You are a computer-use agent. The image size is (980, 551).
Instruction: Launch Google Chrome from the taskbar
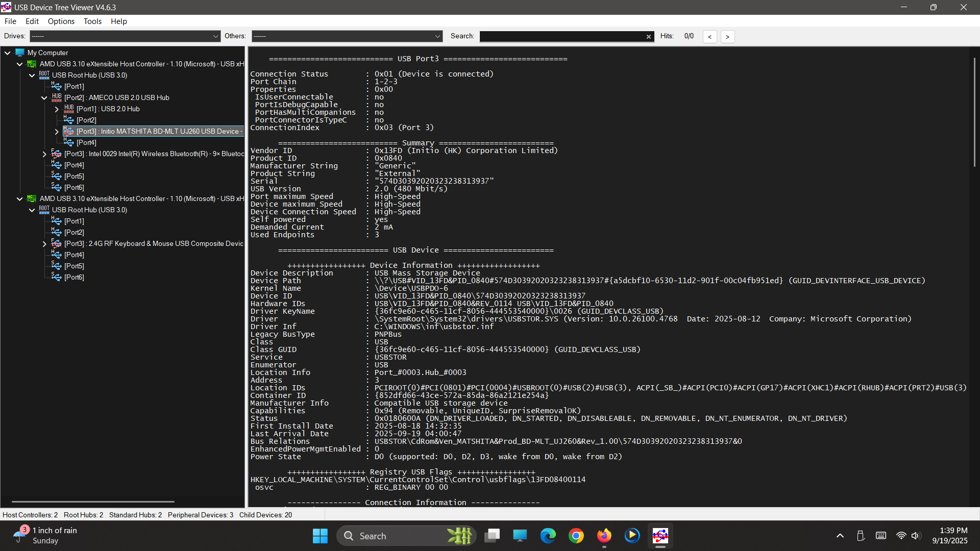576,536
